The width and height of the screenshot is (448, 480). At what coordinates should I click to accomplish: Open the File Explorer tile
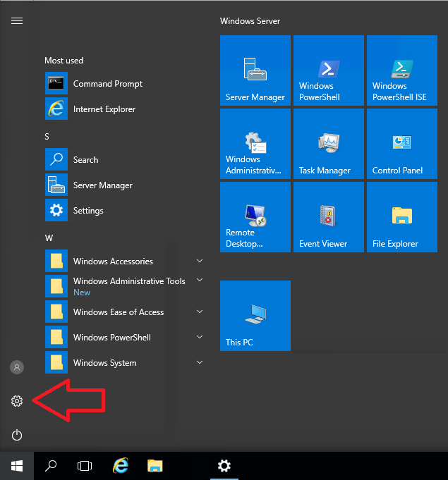402,217
